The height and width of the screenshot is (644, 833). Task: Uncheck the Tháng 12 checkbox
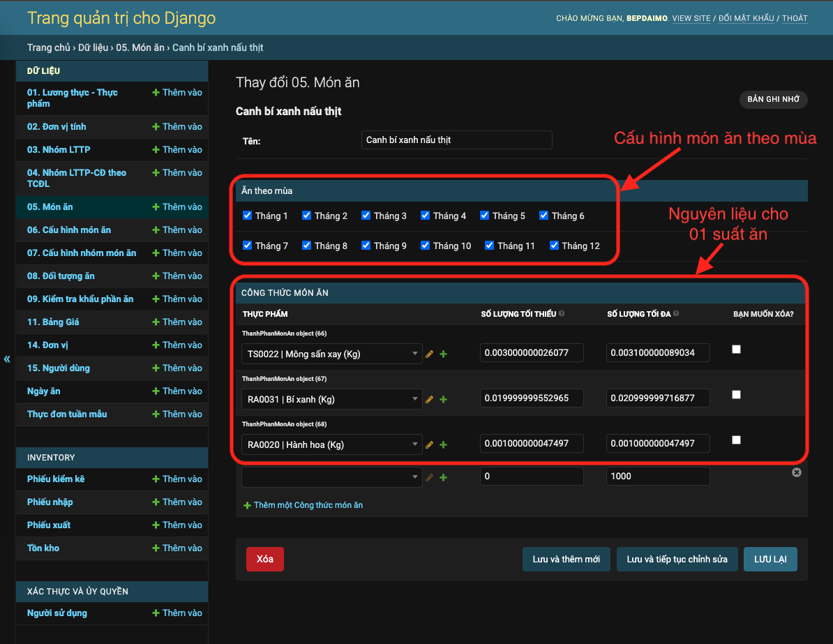click(554, 245)
